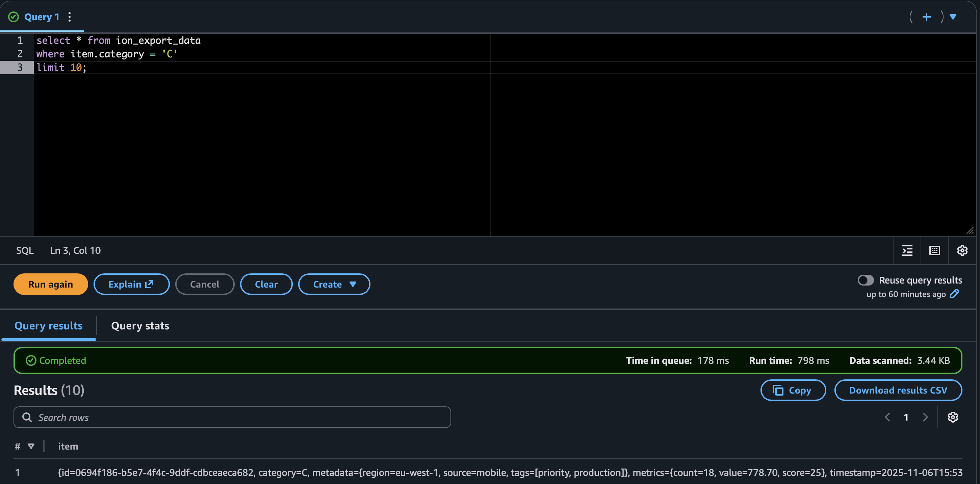
Task: Select the Query results tab
Action: pos(48,325)
